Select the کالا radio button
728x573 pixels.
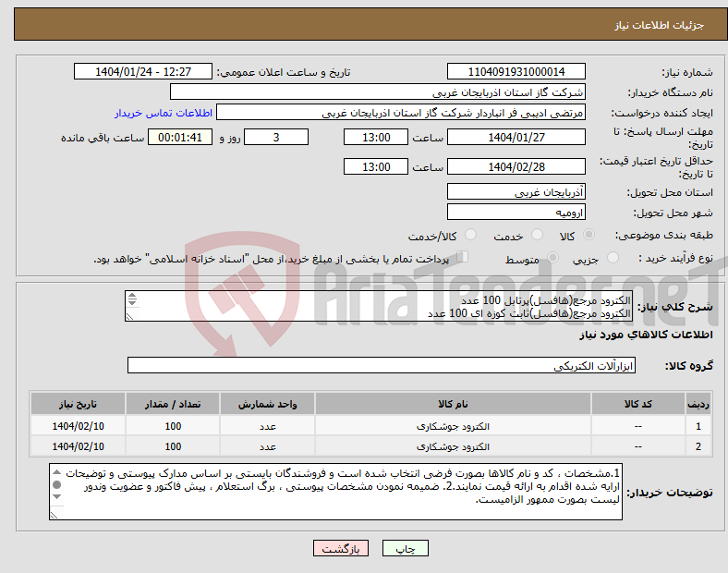click(x=588, y=235)
